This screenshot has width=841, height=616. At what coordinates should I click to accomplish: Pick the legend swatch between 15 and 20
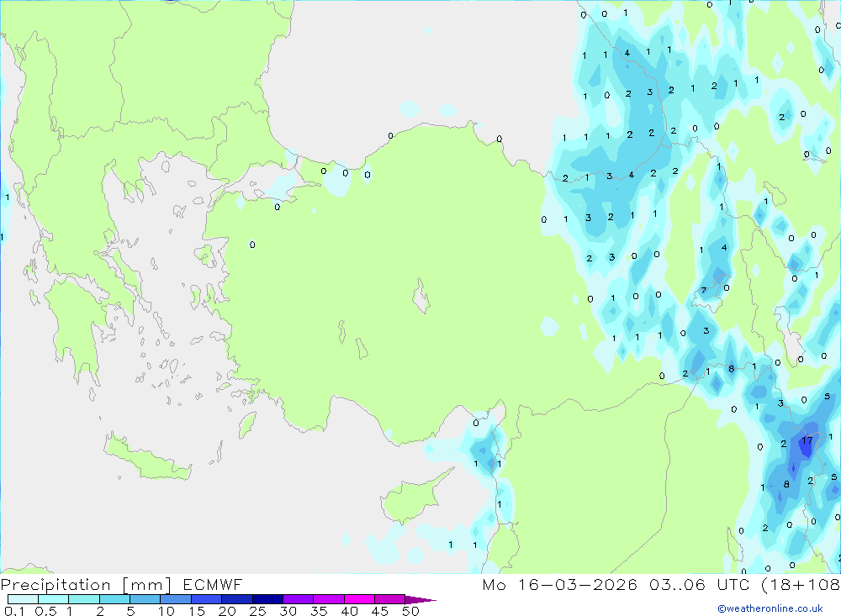[206, 599]
